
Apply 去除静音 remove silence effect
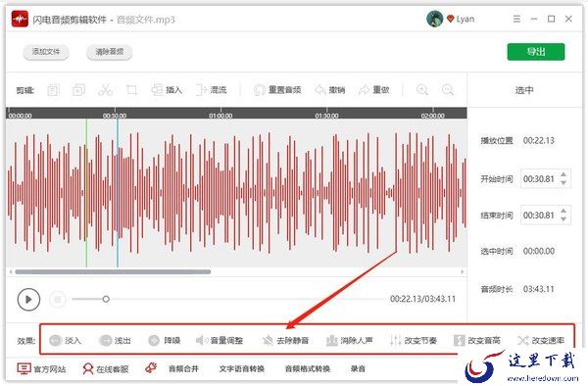pos(286,340)
